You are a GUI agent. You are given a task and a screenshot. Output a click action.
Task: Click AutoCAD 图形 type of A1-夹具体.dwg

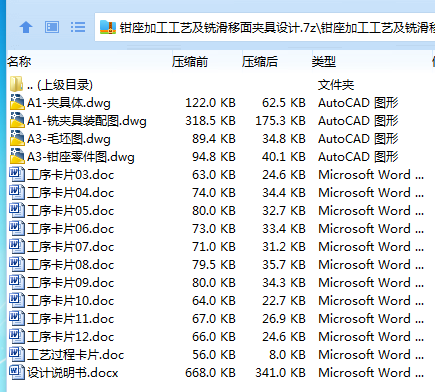point(358,103)
